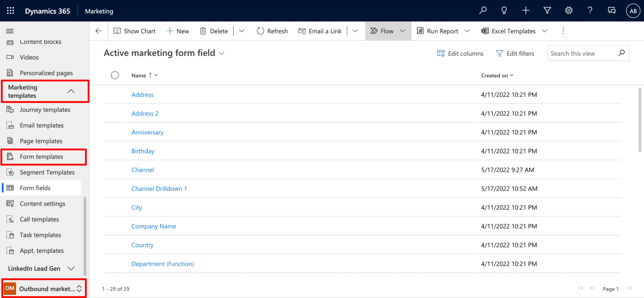
Task: Select Form templates in the sidebar
Action: pos(41,156)
